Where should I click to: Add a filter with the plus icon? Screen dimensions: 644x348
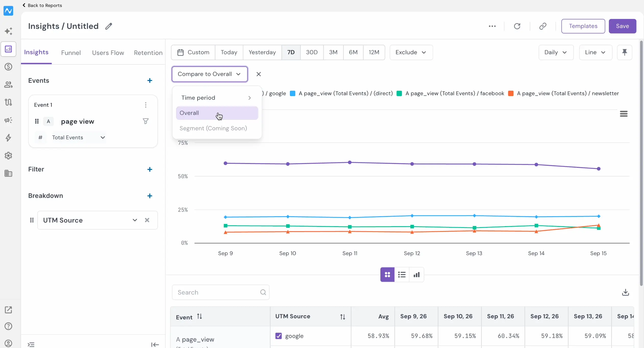(x=150, y=169)
